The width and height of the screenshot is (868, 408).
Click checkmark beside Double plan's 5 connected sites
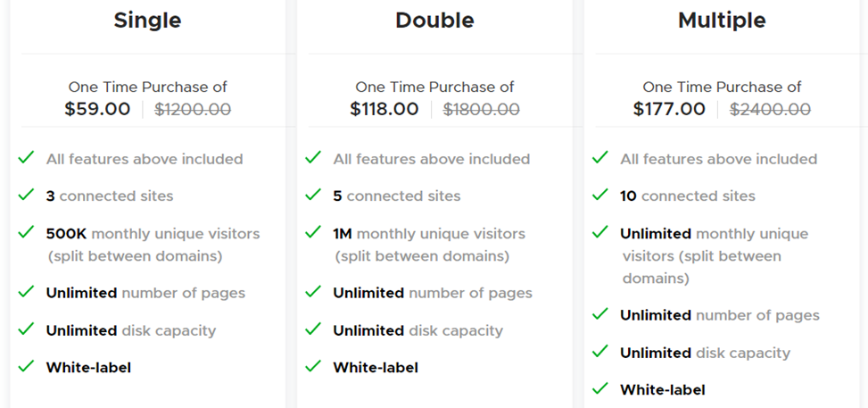point(313,196)
